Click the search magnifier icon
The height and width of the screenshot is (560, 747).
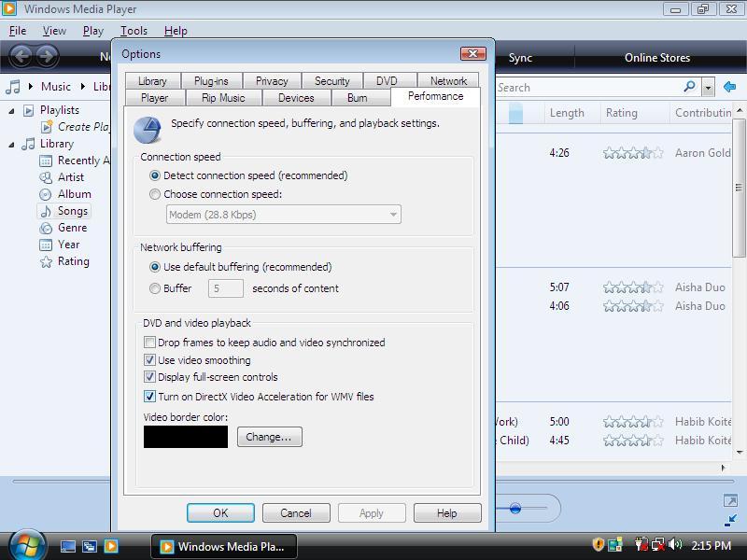689,87
